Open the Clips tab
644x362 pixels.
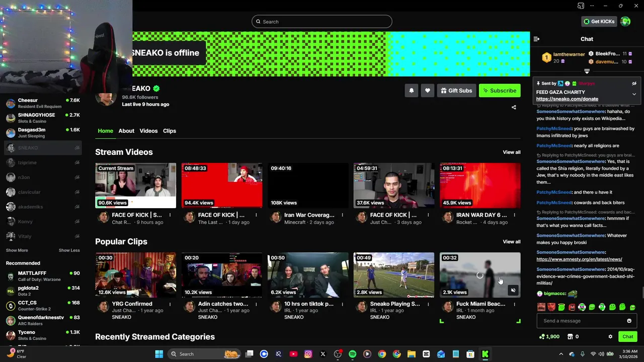pyautogui.click(x=170, y=131)
